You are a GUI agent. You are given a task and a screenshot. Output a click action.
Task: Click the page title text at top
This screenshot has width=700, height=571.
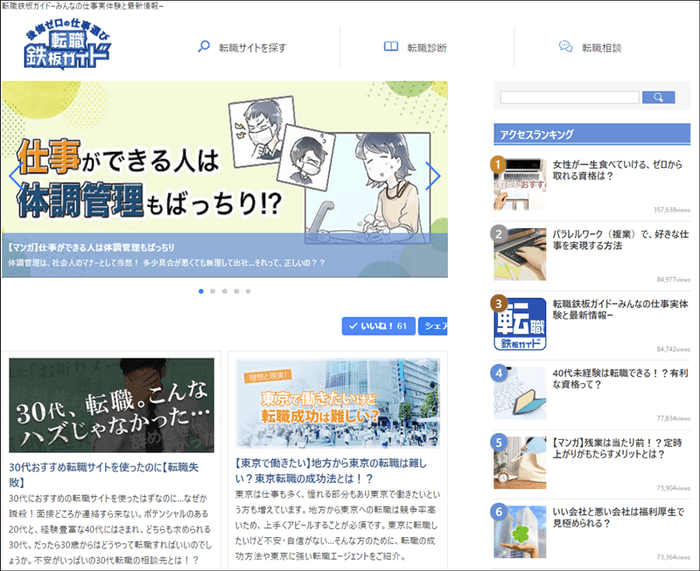coord(83,6)
